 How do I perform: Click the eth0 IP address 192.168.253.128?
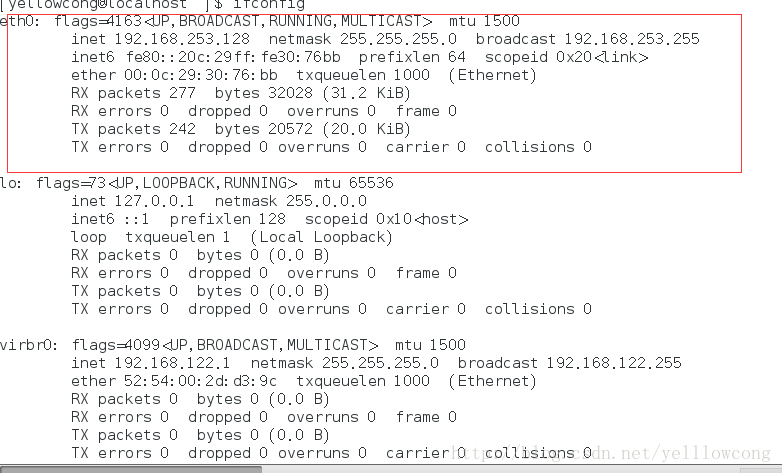178,39
